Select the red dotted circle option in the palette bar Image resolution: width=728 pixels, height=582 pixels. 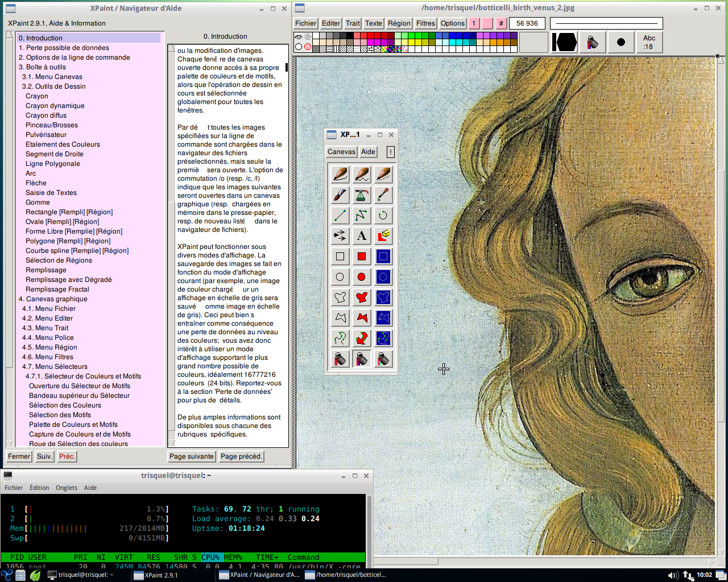308,47
